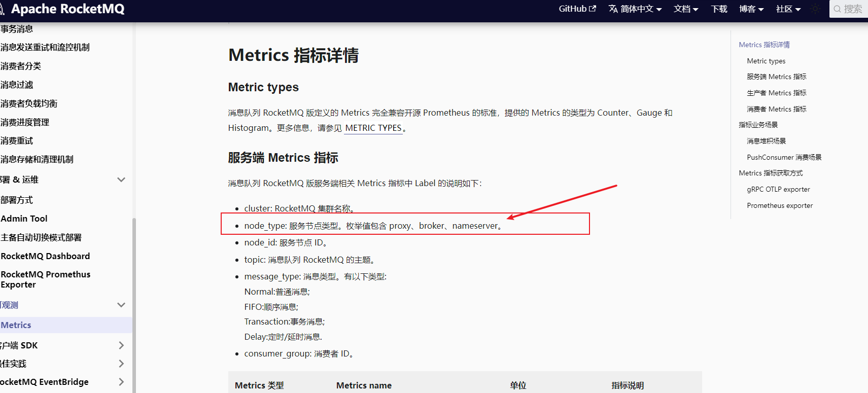Open the 简体中文 language dropdown

pyautogui.click(x=635, y=9)
